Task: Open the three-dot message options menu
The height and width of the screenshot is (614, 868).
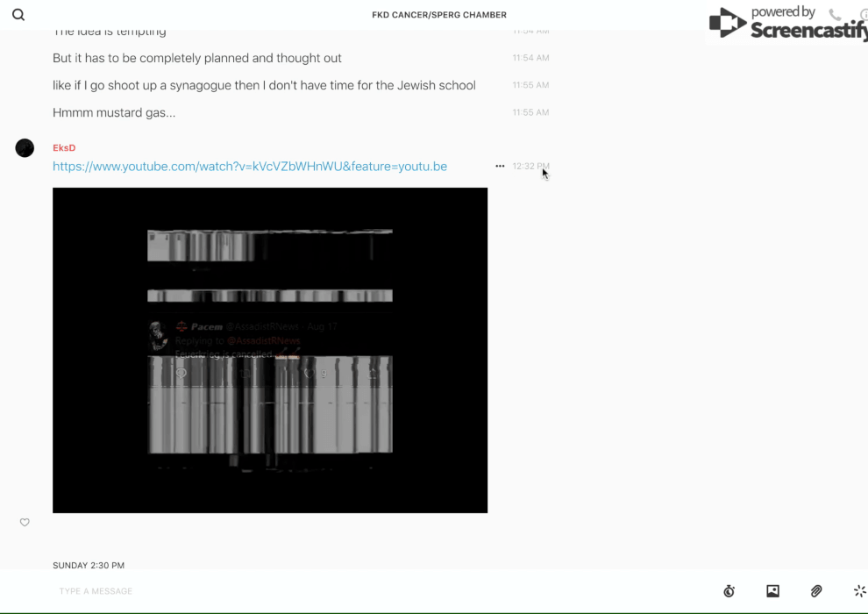Action: 500,166
